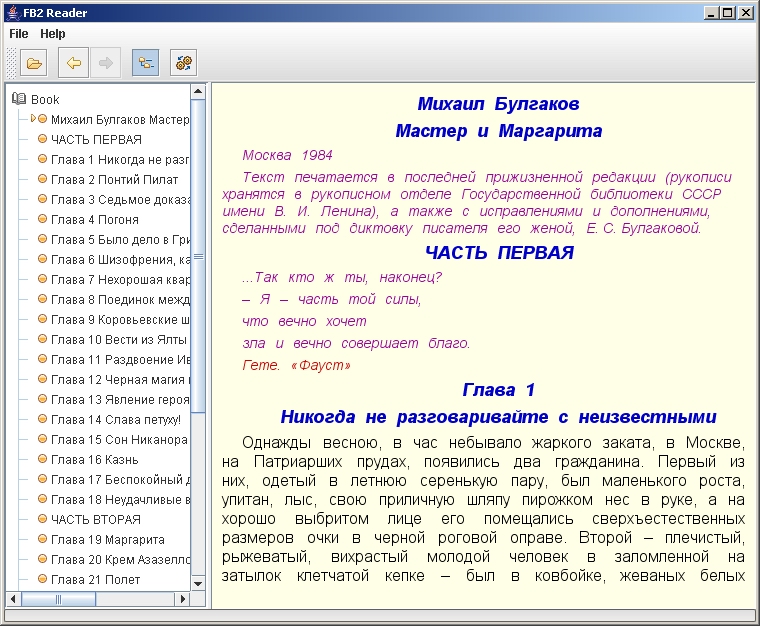Go forward with the right arrow button
This screenshot has width=760, height=626.
click(x=105, y=63)
